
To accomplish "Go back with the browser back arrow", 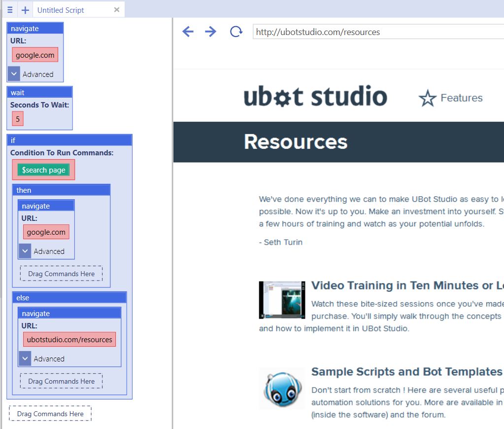I will click(x=188, y=32).
